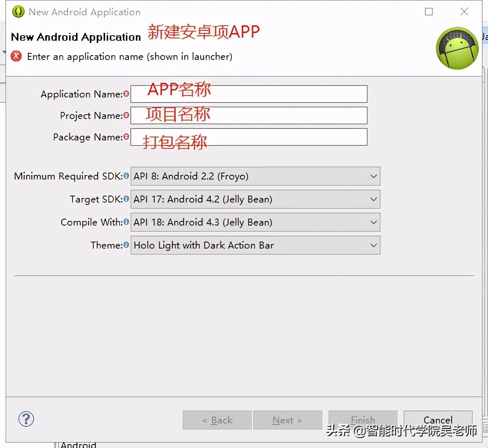
Task: Click the info icon next to Compile With
Action: pyautogui.click(x=126, y=222)
